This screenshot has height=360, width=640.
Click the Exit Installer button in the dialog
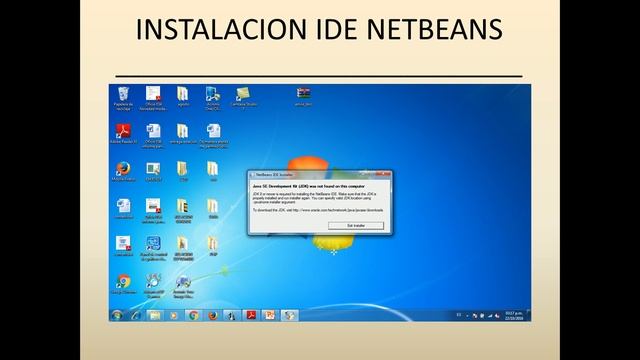pyautogui.click(x=356, y=225)
